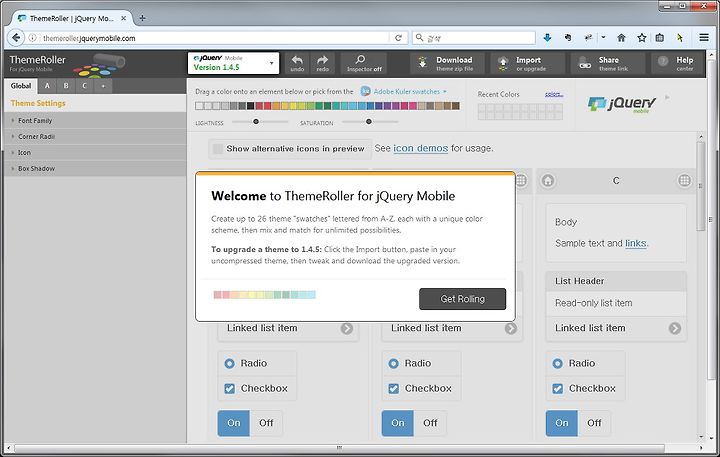Click the links sample hyperlink in swatch C

[x=636, y=243]
